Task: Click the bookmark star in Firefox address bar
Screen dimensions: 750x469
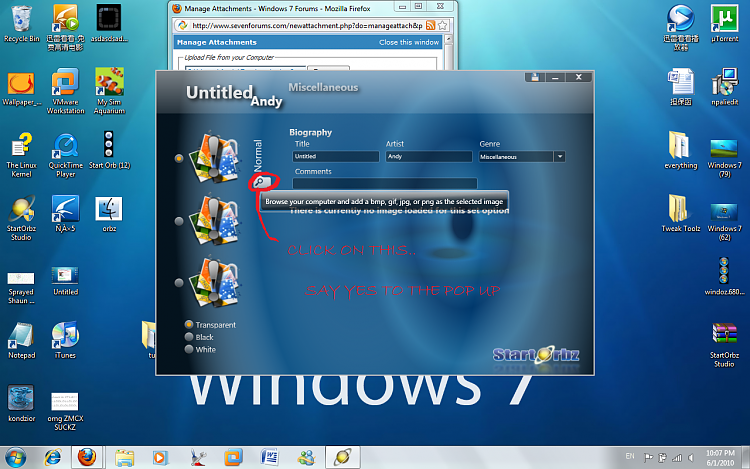Action: click(442, 25)
